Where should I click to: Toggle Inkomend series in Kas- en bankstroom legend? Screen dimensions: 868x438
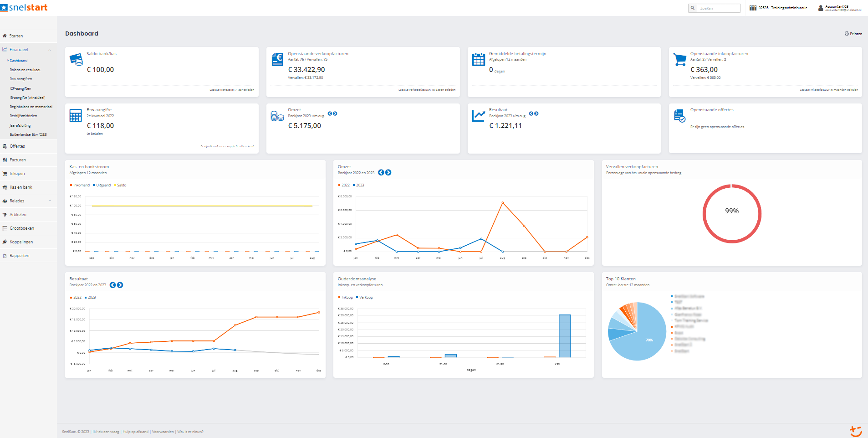click(80, 185)
